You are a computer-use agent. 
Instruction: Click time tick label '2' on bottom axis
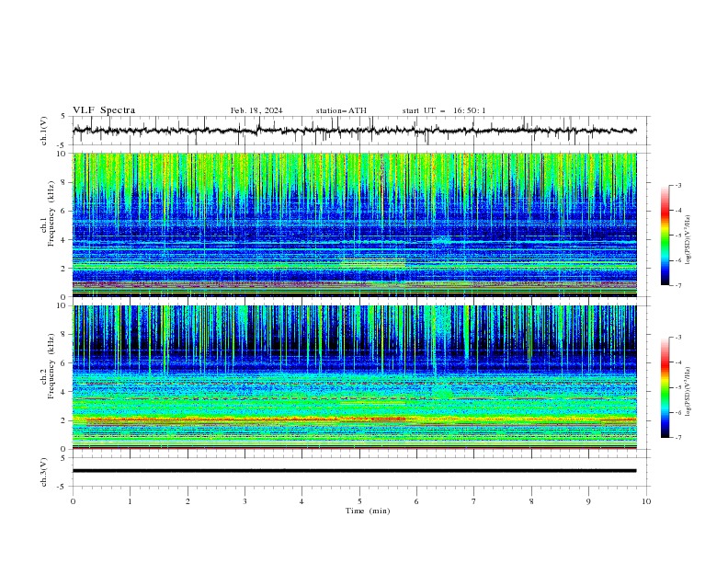coord(188,501)
